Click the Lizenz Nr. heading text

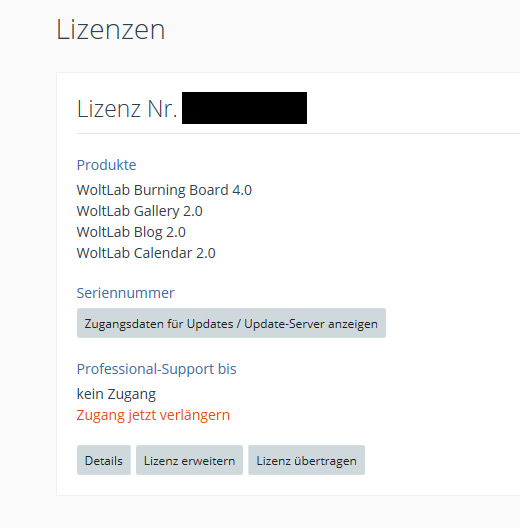[127, 108]
